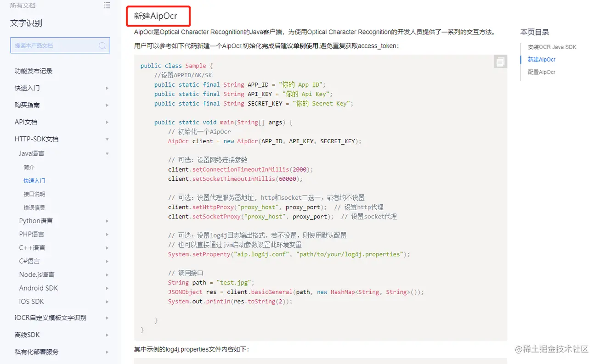Select C++语言 in sidebar

click(32, 248)
